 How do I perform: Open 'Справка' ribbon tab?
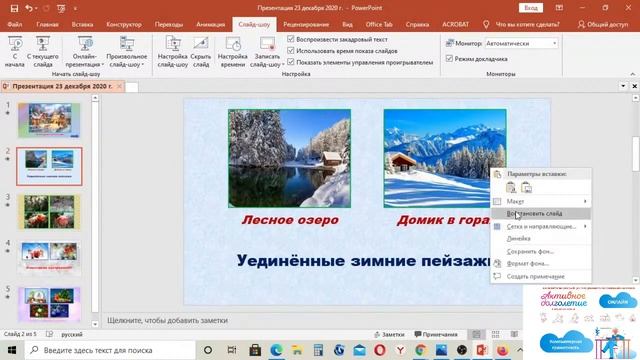(x=417, y=24)
